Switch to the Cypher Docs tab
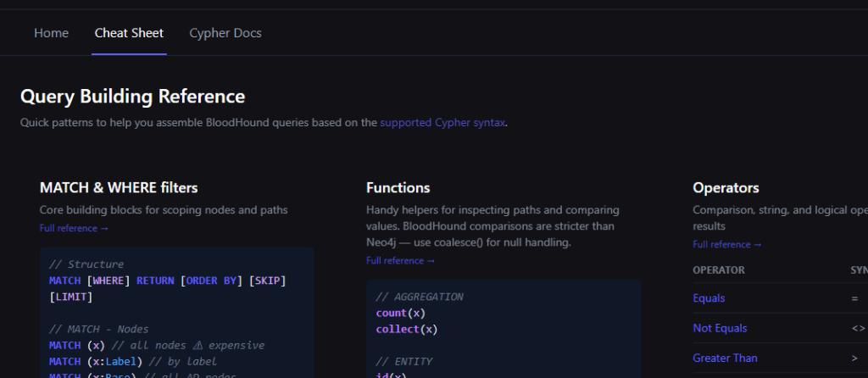This screenshot has height=378, width=868. point(225,33)
